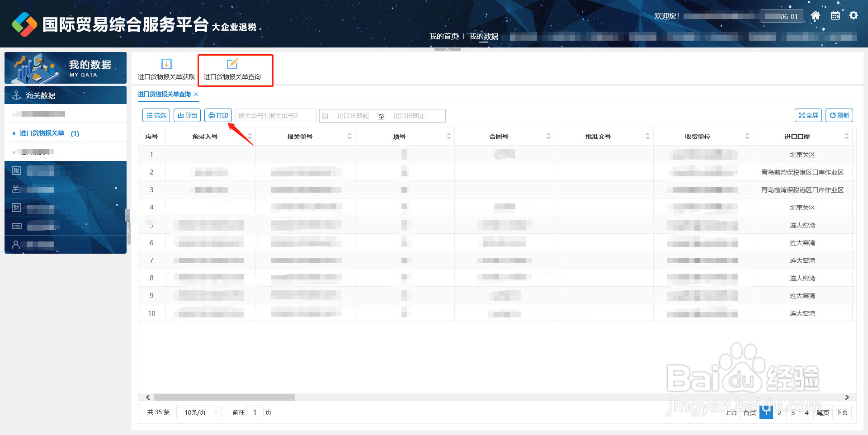Go to page 2
Screen dimensions: 868x435
(x=779, y=412)
